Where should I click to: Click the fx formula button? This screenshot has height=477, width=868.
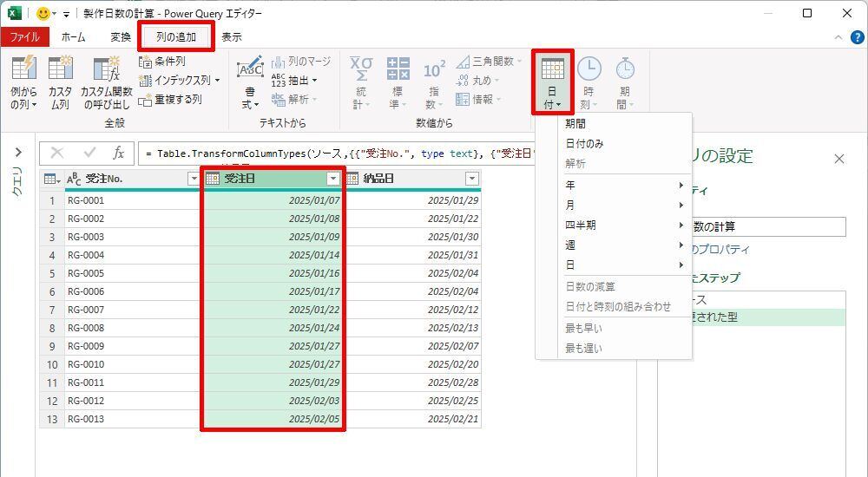coord(118,154)
